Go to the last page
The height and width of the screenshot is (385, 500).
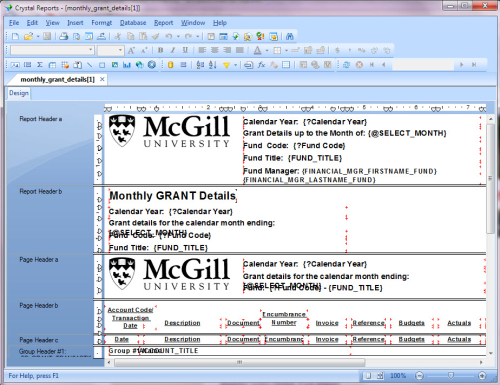point(474,65)
